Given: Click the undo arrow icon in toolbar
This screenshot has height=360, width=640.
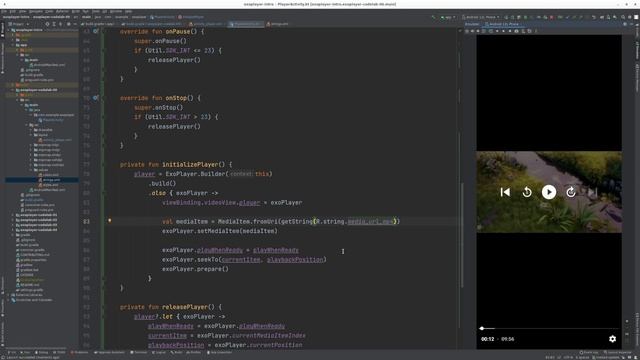Looking at the screenshot, I should tap(594, 17).
